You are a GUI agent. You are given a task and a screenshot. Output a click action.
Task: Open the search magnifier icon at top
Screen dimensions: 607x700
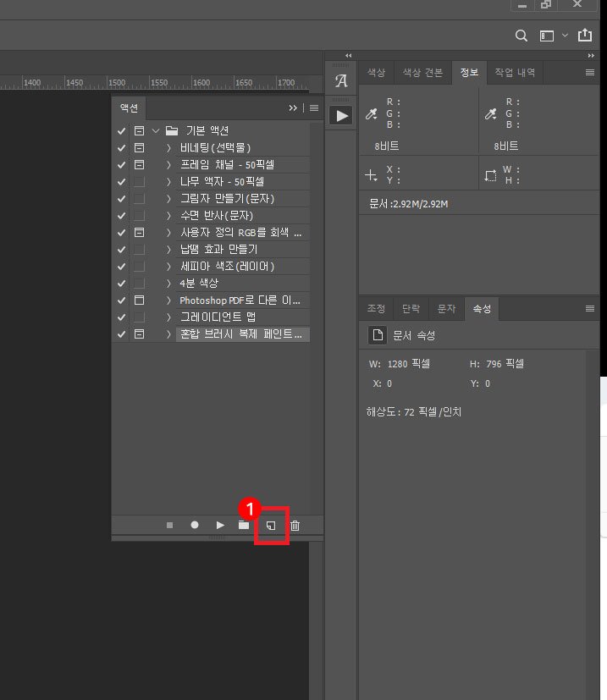click(x=522, y=36)
